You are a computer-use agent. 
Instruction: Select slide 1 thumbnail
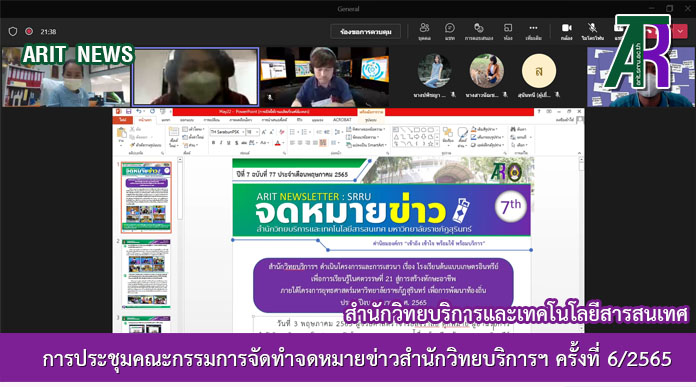(146, 197)
